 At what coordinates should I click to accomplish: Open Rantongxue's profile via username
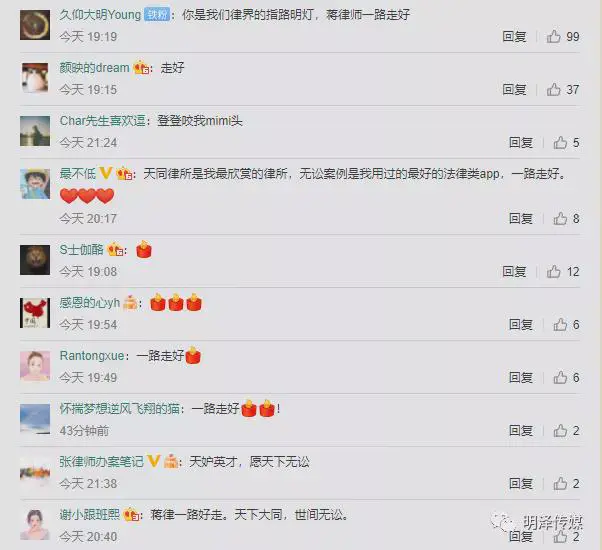pos(92,356)
